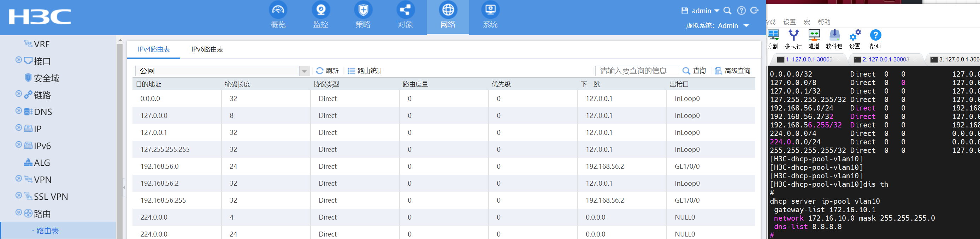Open the admin user dropdown
Viewport: 980px width, 239px height.
click(x=706, y=11)
